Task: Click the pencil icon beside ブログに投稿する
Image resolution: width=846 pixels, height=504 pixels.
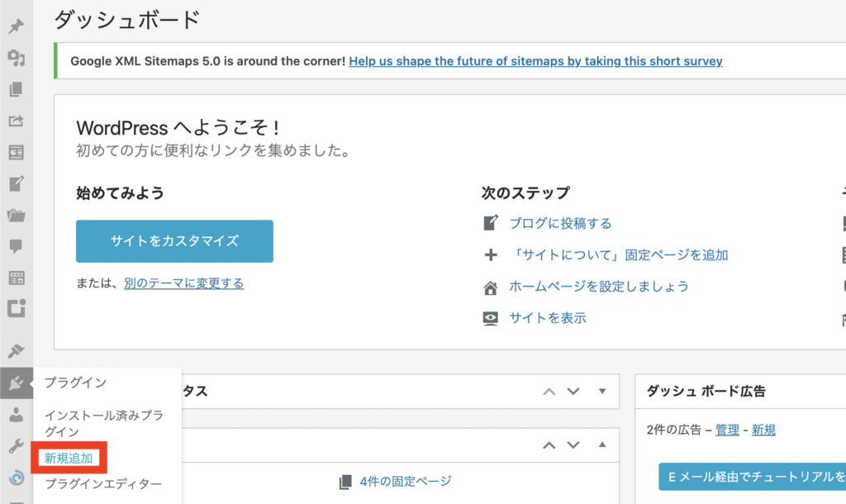Action: (491, 223)
